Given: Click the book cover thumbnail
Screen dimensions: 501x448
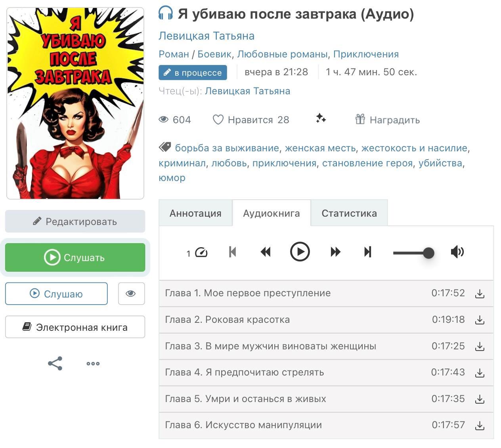Looking at the screenshot, I should [x=75, y=103].
